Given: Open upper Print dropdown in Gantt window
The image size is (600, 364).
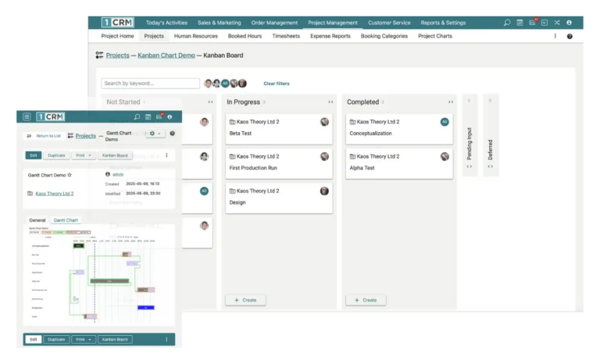Looking at the screenshot, I should coord(83,155).
